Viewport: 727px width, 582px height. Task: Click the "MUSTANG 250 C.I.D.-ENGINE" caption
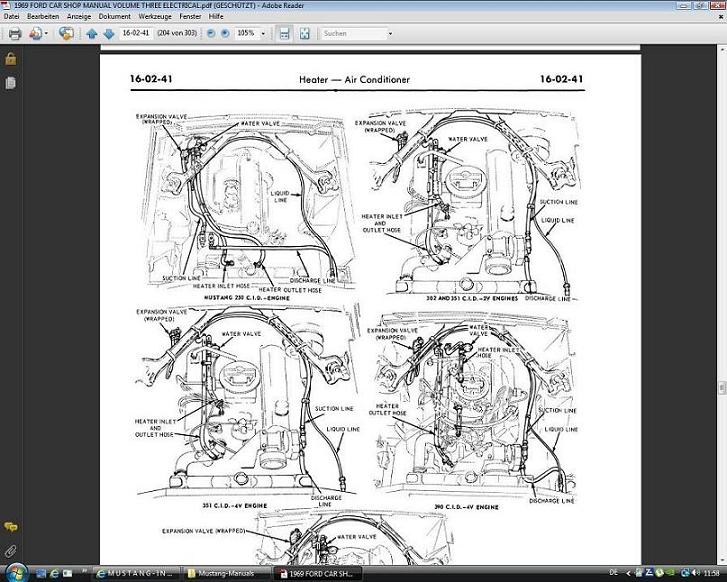click(x=247, y=298)
